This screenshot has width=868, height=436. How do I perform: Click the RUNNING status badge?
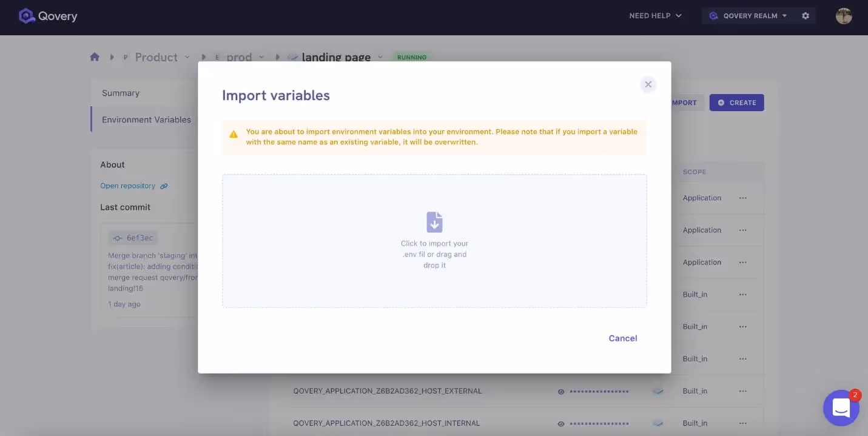[x=412, y=57]
